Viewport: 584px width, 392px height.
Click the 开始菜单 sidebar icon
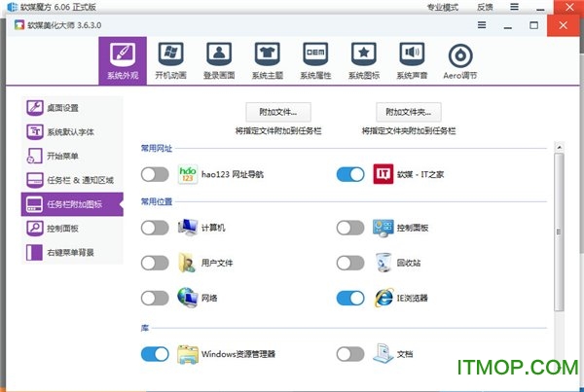click(x=35, y=156)
